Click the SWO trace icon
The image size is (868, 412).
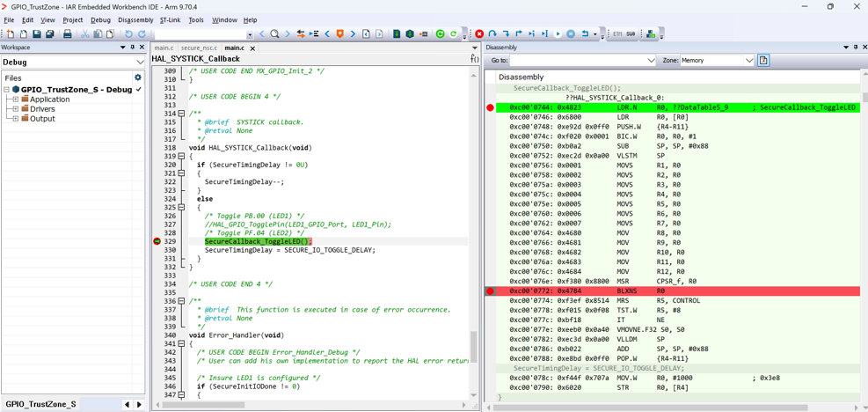click(631, 33)
